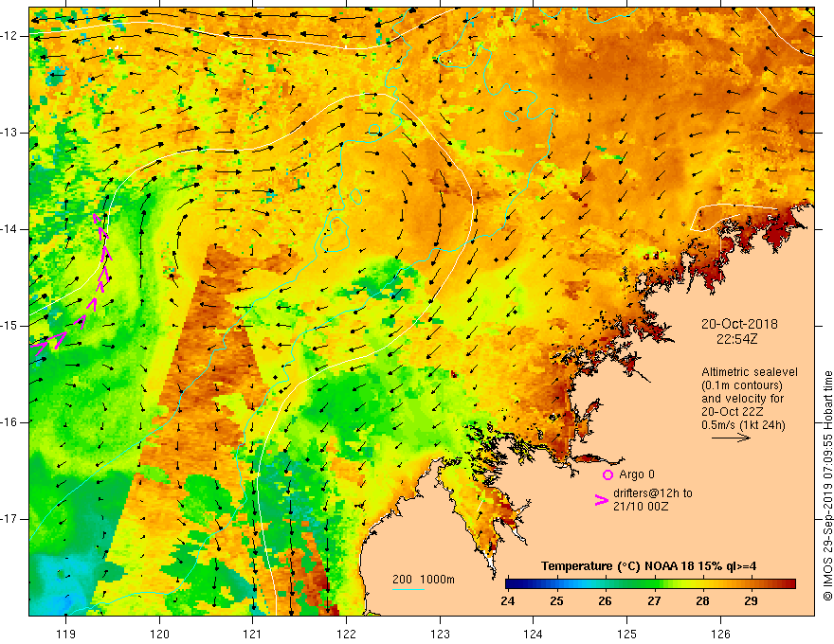The image size is (834, 644).
Task: Click the '124' longitude axis label
Action: (534, 634)
